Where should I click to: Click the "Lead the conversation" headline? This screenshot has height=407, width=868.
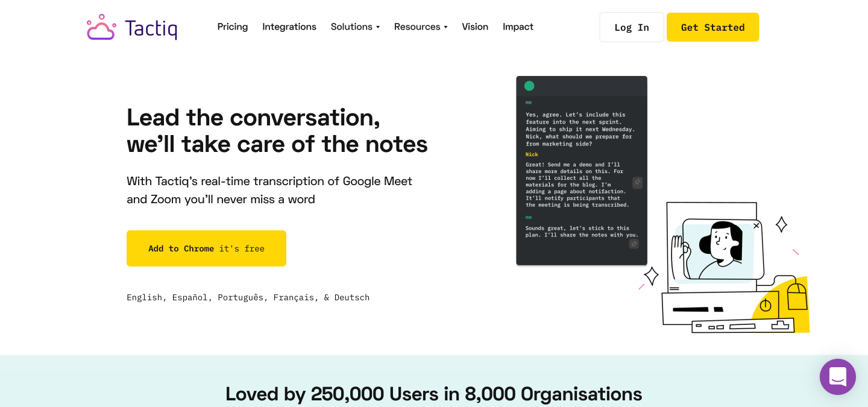277,130
